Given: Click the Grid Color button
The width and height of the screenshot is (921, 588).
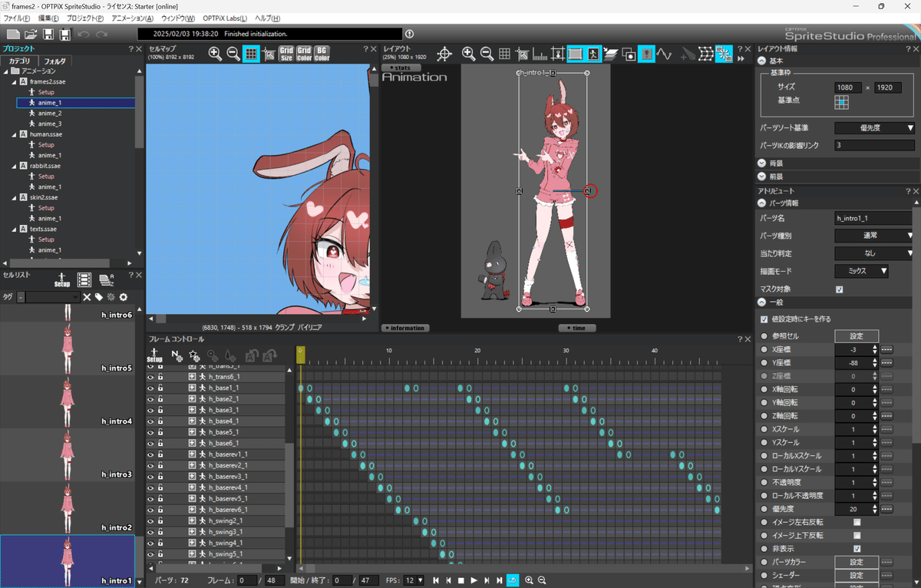Looking at the screenshot, I should click(304, 54).
